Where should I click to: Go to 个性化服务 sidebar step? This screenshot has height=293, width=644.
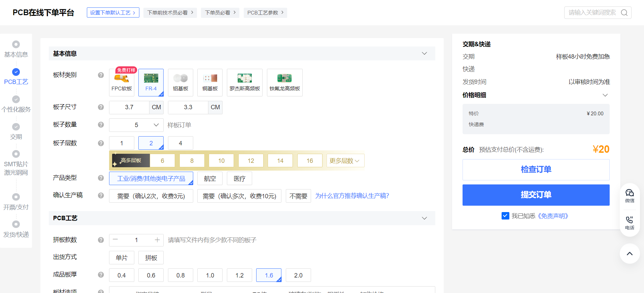pyautogui.click(x=16, y=104)
